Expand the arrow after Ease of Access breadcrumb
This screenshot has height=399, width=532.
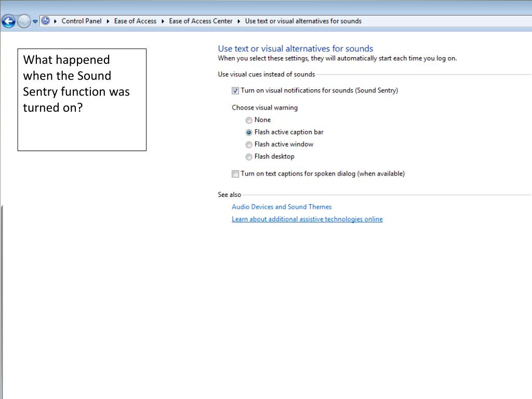point(163,21)
